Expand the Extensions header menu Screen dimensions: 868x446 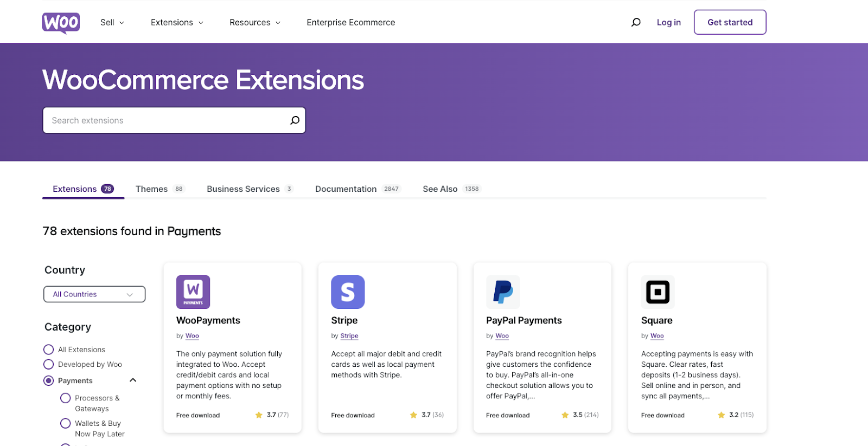tap(177, 22)
